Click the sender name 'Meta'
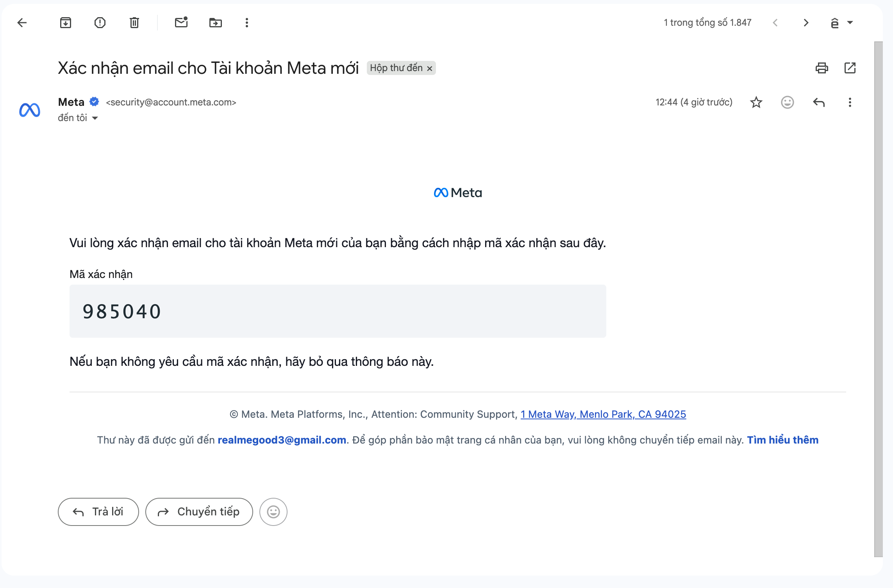 [x=71, y=102]
